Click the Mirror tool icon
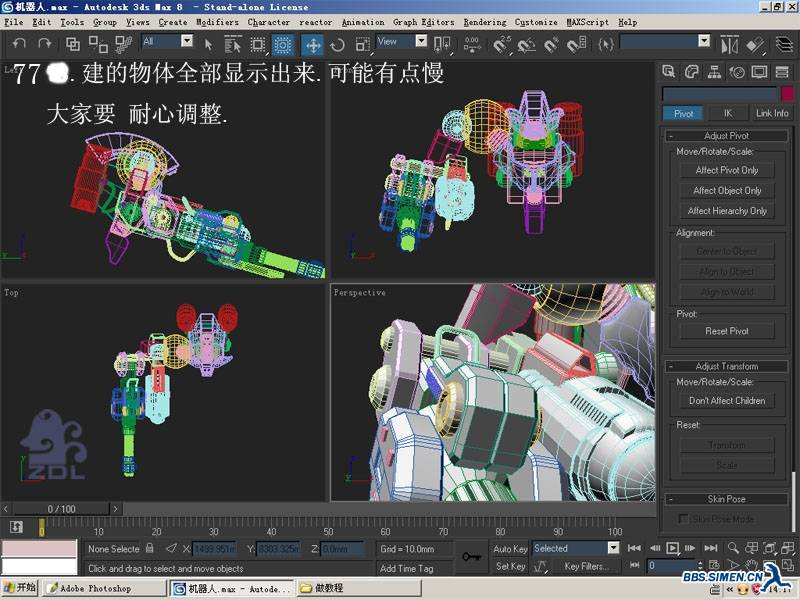The width and height of the screenshot is (800, 600). tap(730, 45)
